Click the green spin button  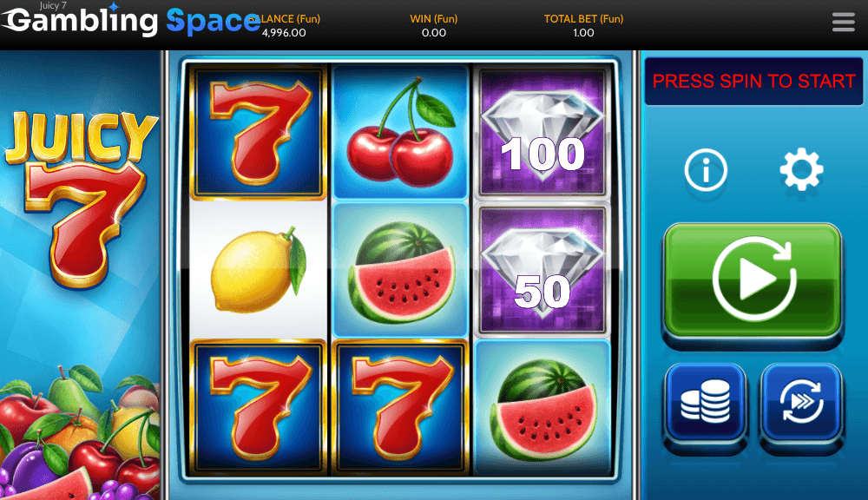coord(753,280)
